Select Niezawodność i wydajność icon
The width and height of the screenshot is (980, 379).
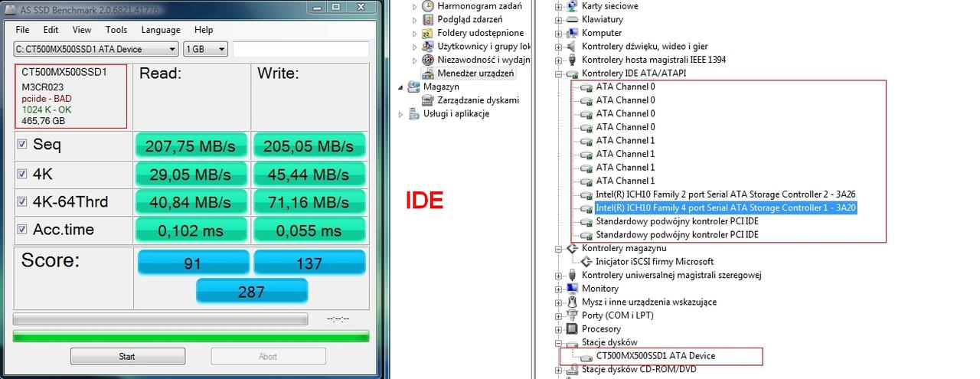(x=428, y=60)
